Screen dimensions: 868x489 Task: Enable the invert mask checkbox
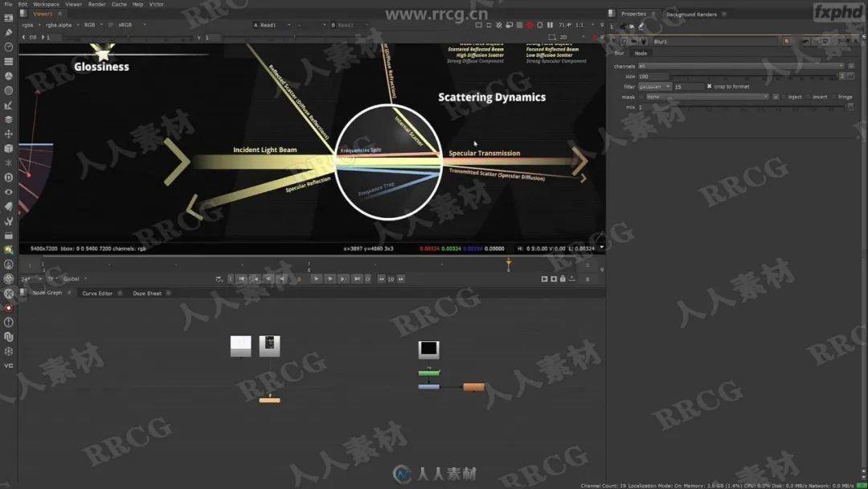(809, 97)
